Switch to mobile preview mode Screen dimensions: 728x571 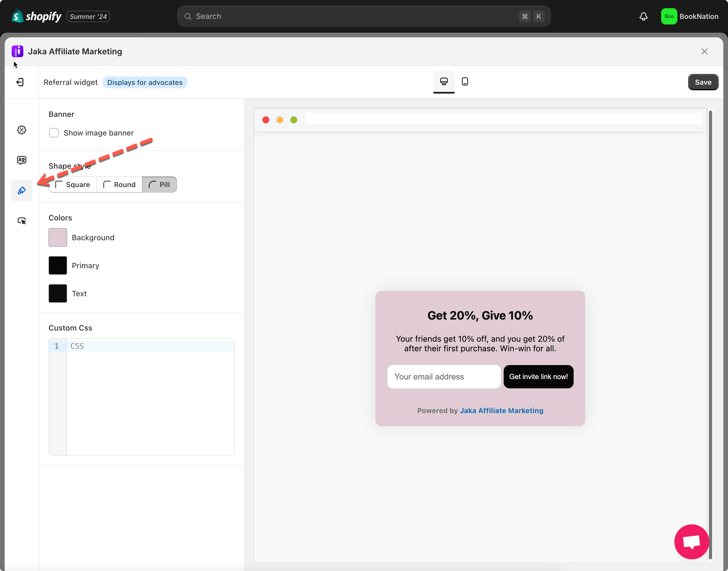(x=465, y=82)
